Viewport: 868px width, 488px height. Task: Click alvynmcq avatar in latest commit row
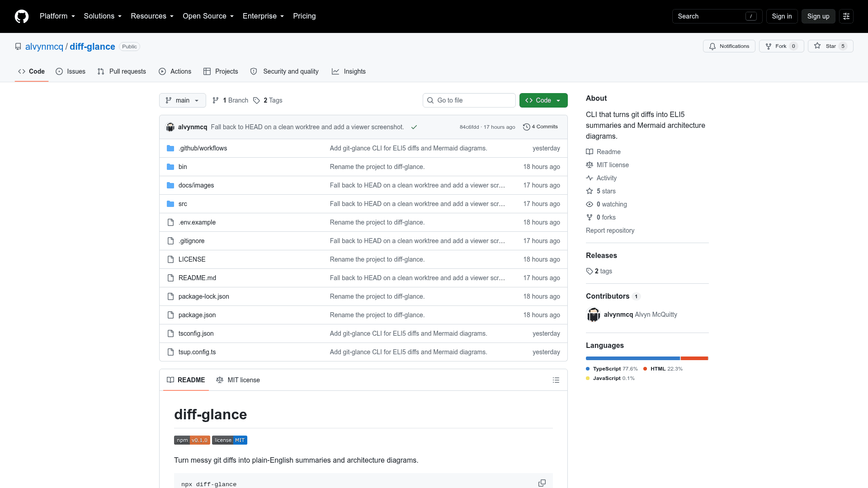(x=170, y=127)
